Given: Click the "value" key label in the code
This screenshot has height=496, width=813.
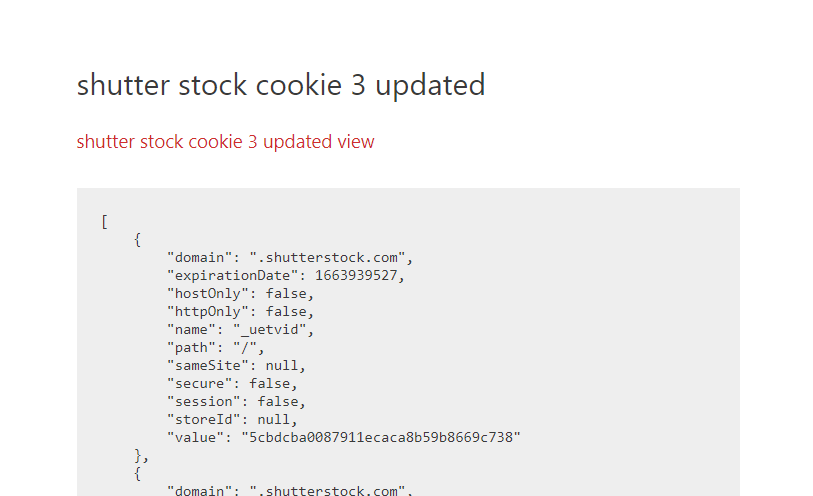Looking at the screenshot, I should click(195, 437).
